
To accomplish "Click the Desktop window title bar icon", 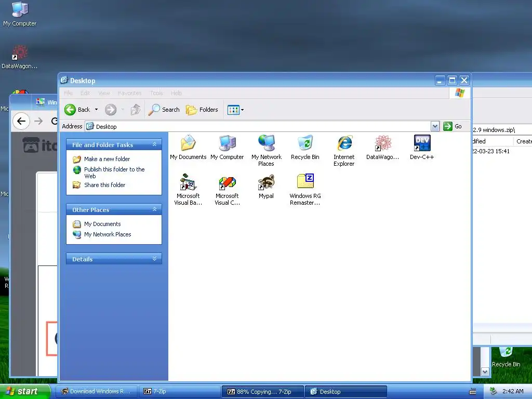I will (64, 80).
